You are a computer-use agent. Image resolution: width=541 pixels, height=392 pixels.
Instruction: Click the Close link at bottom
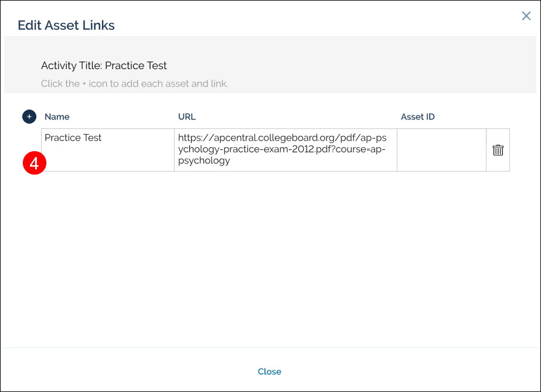pyautogui.click(x=270, y=371)
